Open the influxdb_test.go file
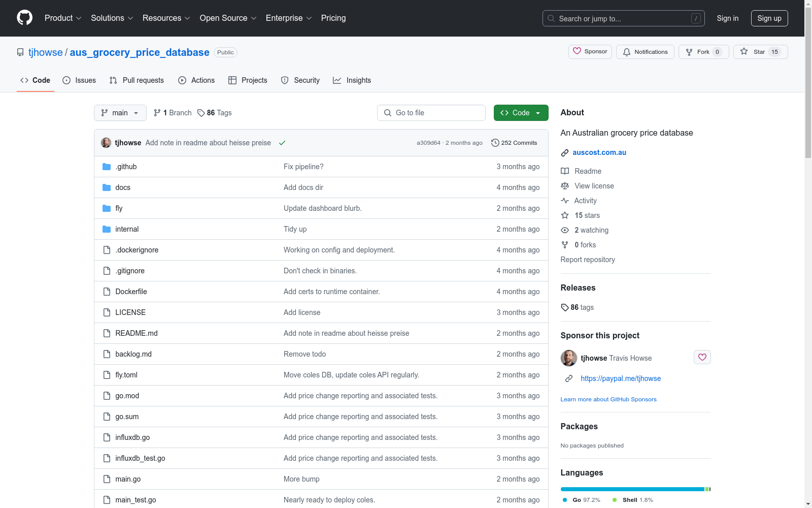The width and height of the screenshot is (812, 508). click(140, 458)
